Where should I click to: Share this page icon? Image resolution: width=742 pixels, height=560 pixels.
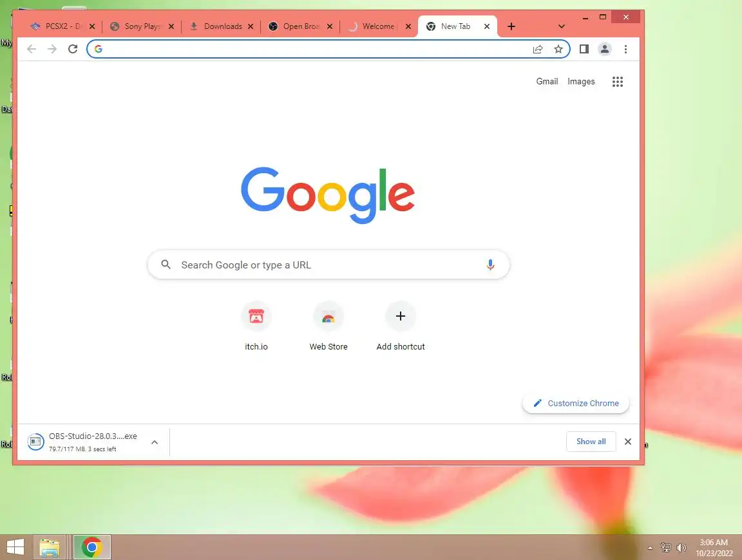pos(538,49)
